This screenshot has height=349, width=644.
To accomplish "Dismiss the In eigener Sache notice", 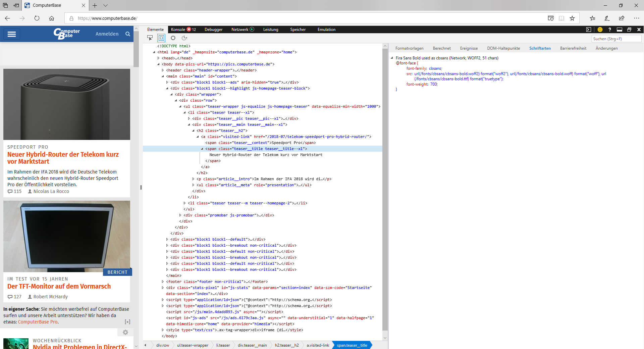I will (127, 322).
